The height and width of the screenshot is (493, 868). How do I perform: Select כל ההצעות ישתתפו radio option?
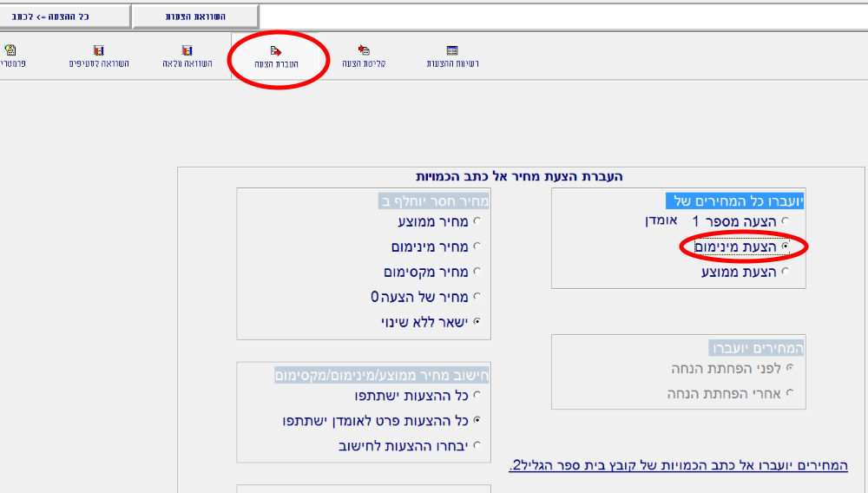(476, 396)
